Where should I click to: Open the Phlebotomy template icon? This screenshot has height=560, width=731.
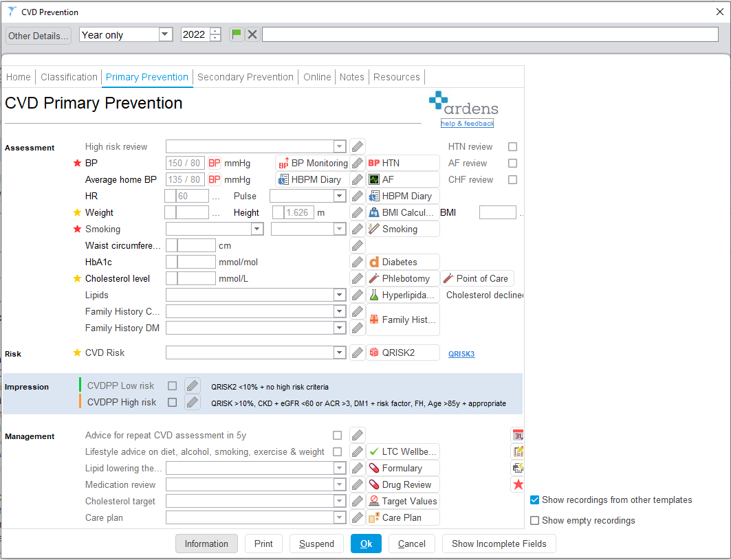402,278
